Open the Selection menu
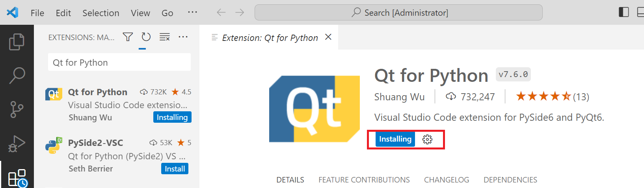The height and width of the screenshot is (188, 644). point(101,13)
